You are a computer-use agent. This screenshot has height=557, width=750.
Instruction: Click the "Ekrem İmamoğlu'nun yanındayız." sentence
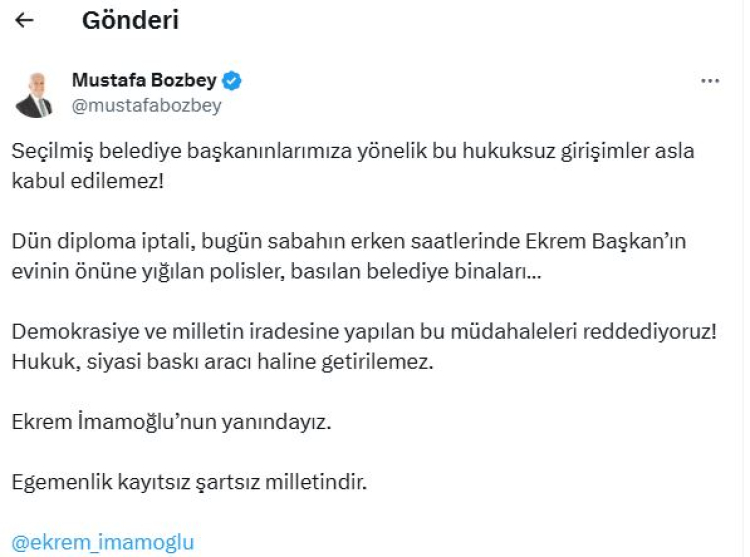tap(170, 422)
